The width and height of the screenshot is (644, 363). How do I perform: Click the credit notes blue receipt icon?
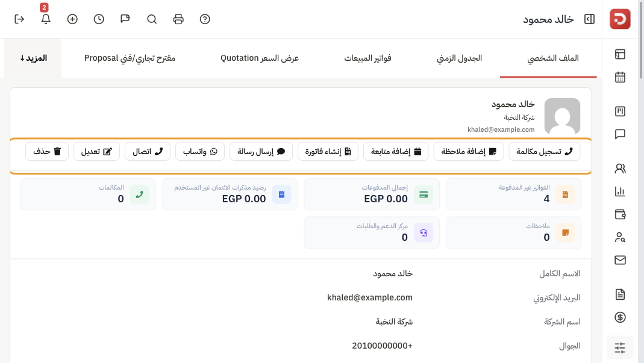click(281, 194)
